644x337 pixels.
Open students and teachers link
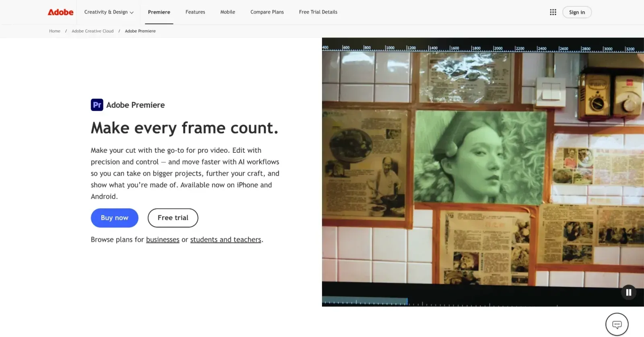pos(226,240)
